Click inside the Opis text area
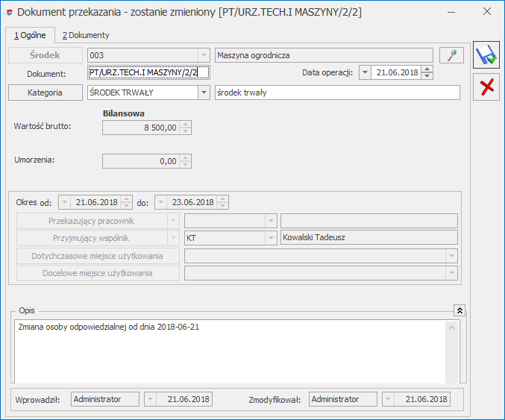This screenshot has width=505, height=420. pyautogui.click(x=224, y=351)
